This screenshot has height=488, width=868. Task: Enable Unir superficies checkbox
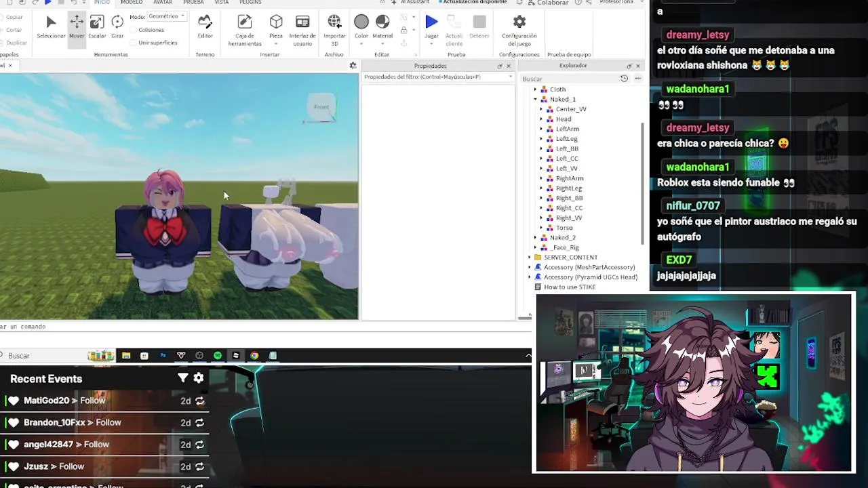point(134,43)
